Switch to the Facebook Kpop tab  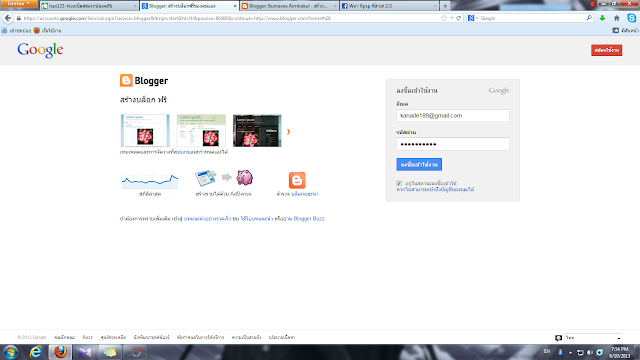coord(389,6)
